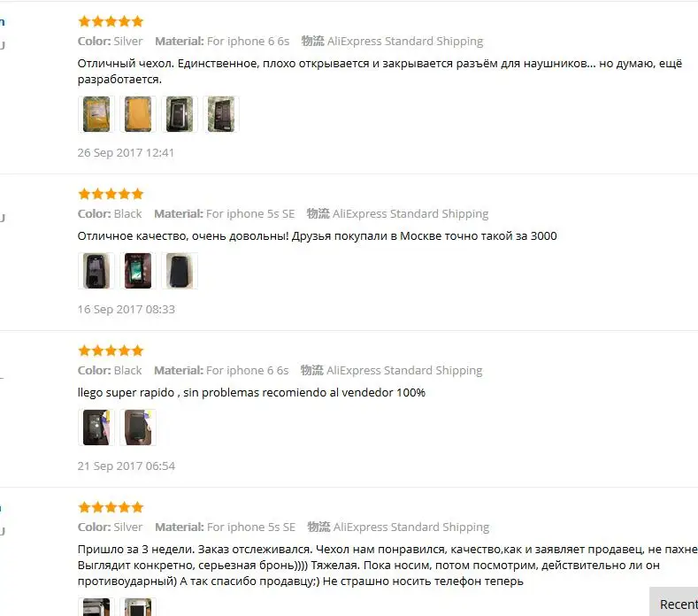
Task: Open lit-screen phone photo in 16 Sep review
Action: point(137,271)
